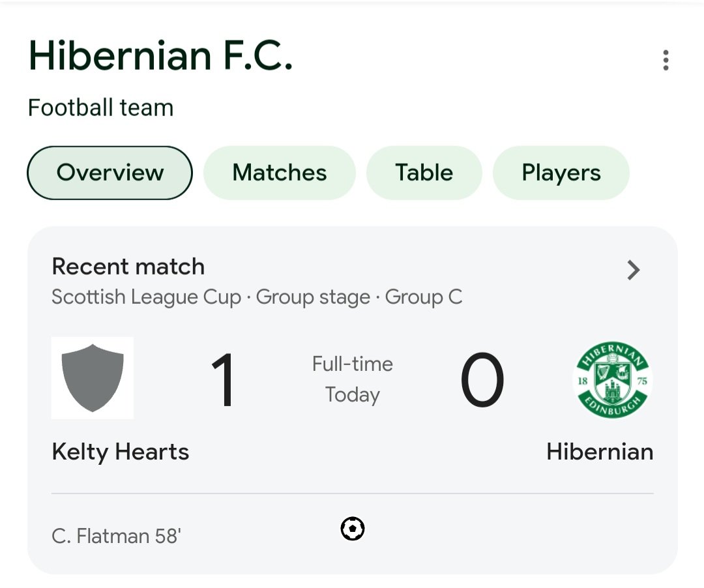Click the Recent match heading
Image resolution: width=704 pixels, height=588 pixels.
pos(128,267)
